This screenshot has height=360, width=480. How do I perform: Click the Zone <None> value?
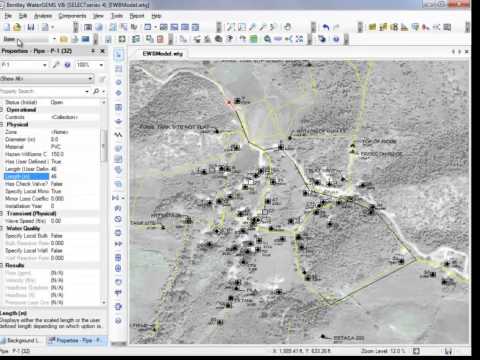coord(60,132)
